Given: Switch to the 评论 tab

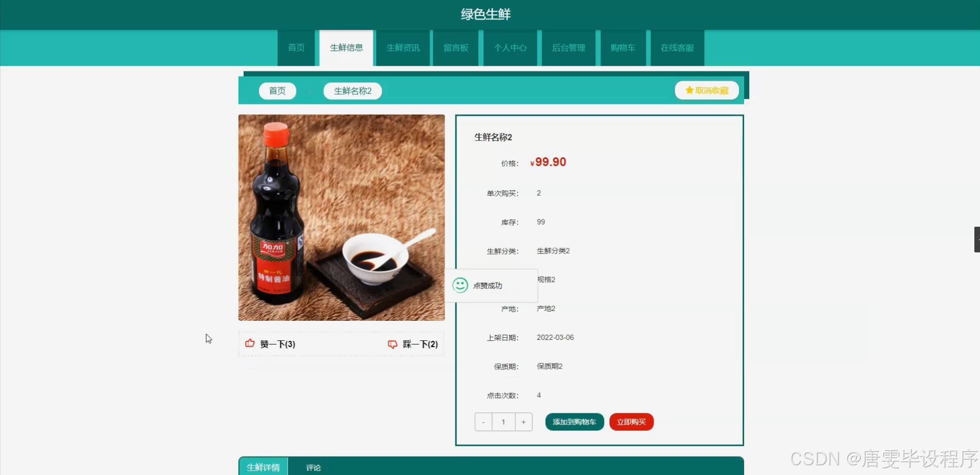Looking at the screenshot, I should click(x=313, y=467).
